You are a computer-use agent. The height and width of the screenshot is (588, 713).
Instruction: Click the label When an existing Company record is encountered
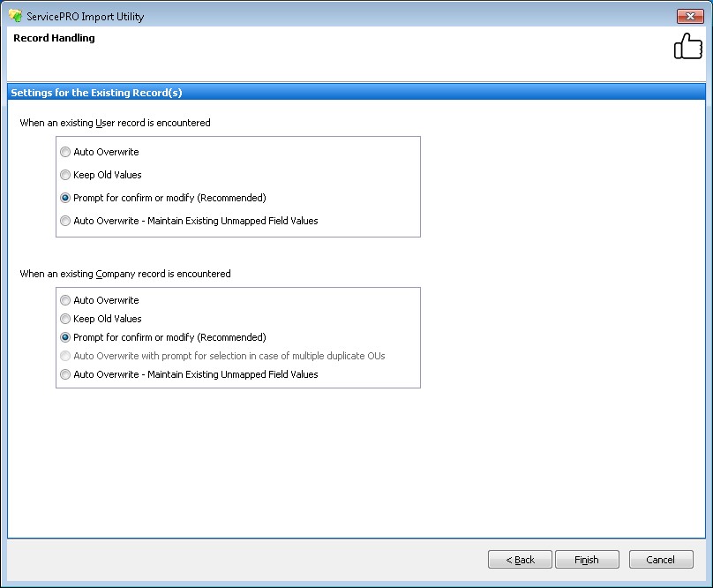pyautogui.click(x=124, y=274)
